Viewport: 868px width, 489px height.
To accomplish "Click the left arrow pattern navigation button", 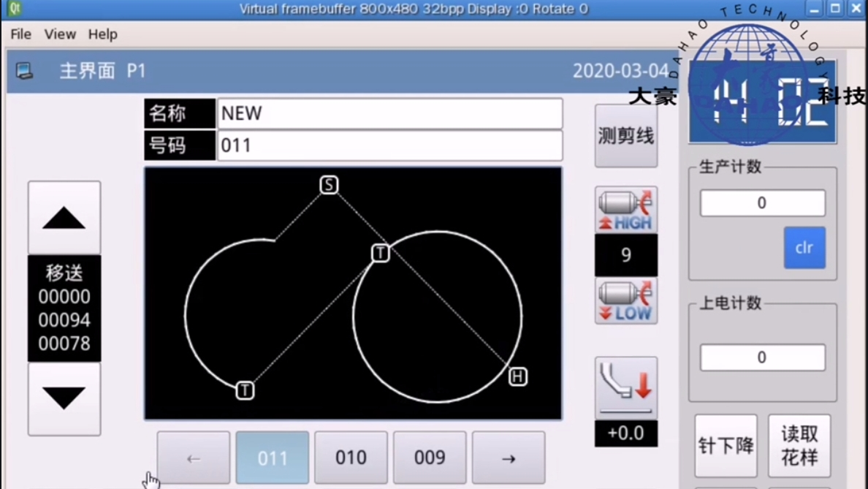I will (194, 458).
